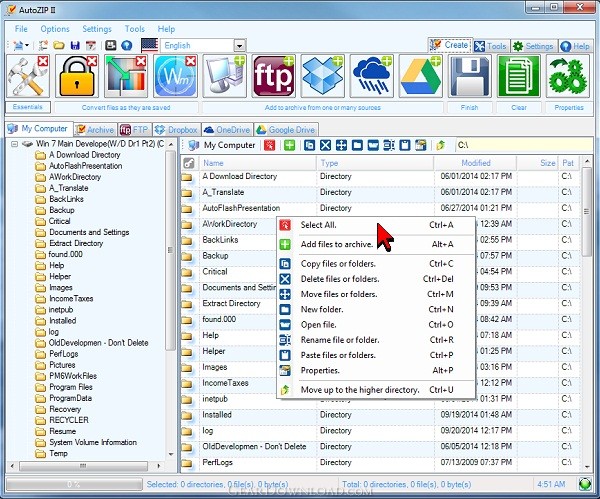Viewport: 600px width, 499px height.
Task: Click the green up-directory arrow icon
Action: (440, 145)
